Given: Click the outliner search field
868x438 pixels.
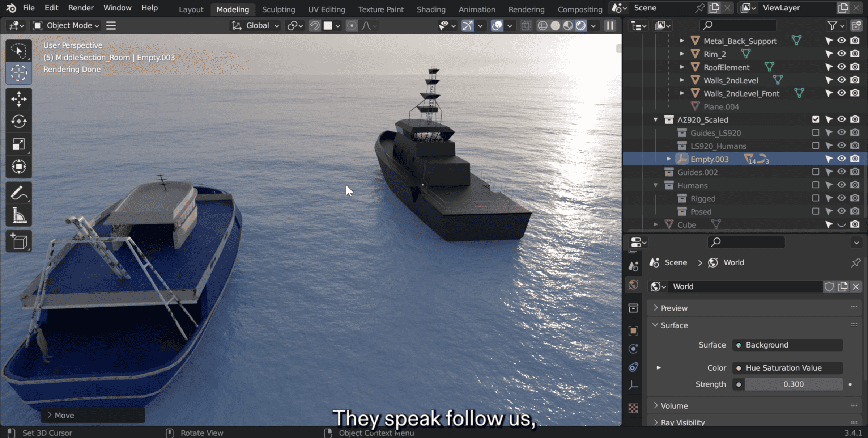Looking at the screenshot, I should point(740,25).
